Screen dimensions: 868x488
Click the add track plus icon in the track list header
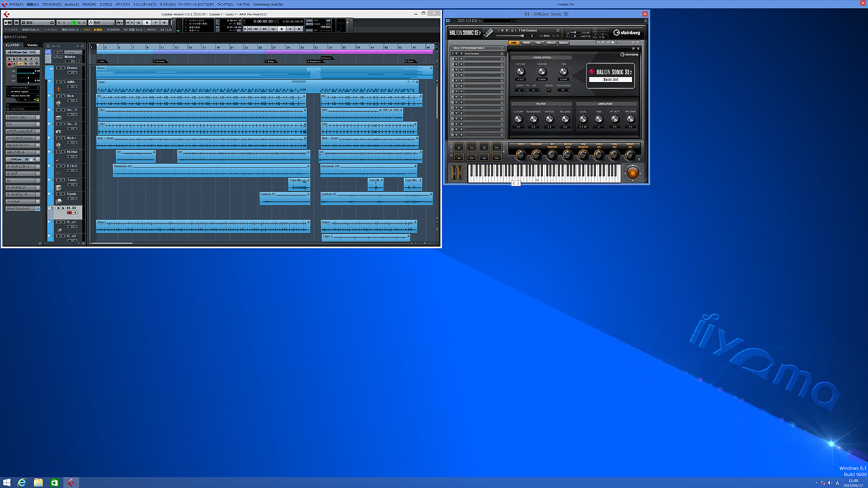point(77,46)
